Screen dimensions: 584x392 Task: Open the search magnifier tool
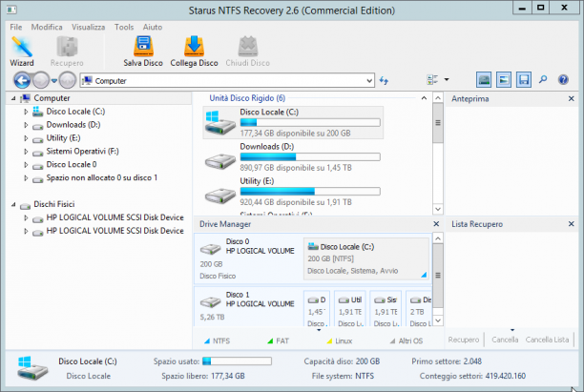point(543,79)
